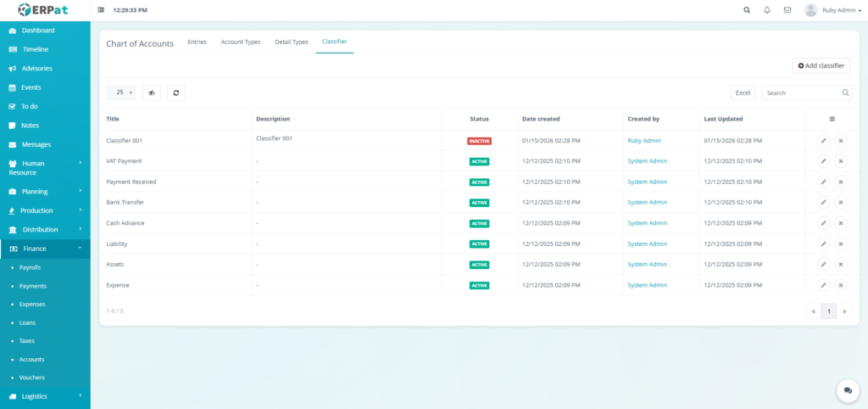868x409 pixels.
Task: Switch to the Entries tab
Action: [197, 42]
